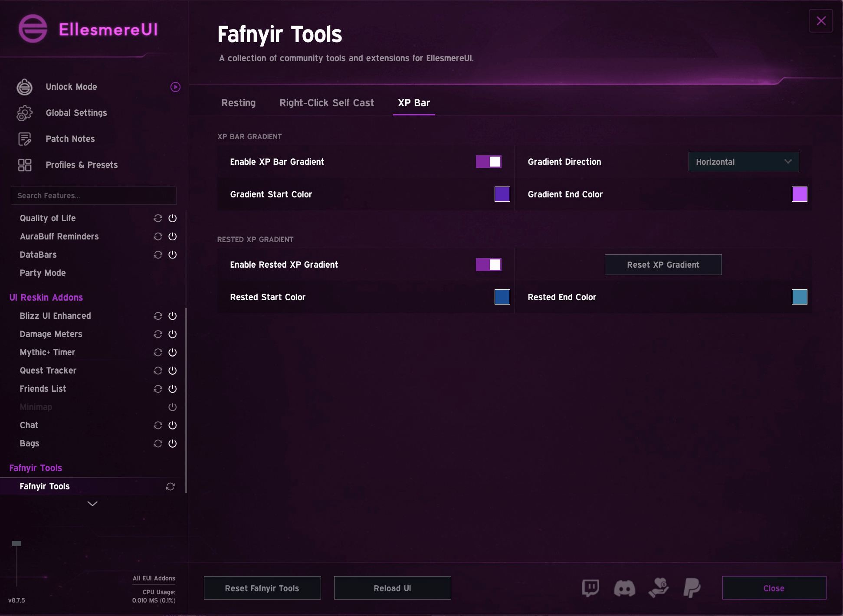843x616 pixels.
Task: Pick Rested End Color swatch
Action: 800,297
